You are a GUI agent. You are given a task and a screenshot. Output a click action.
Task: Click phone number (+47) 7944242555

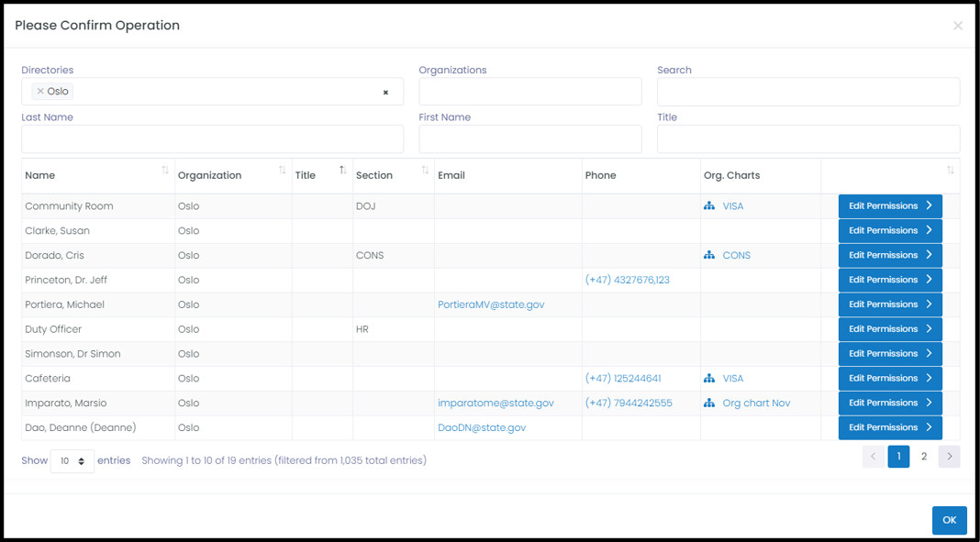pyautogui.click(x=629, y=404)
